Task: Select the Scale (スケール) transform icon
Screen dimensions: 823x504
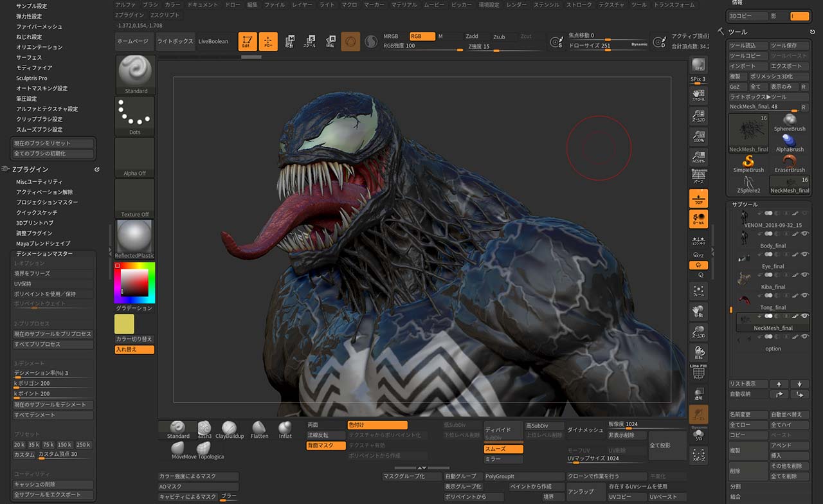Action: click(309, 42)
